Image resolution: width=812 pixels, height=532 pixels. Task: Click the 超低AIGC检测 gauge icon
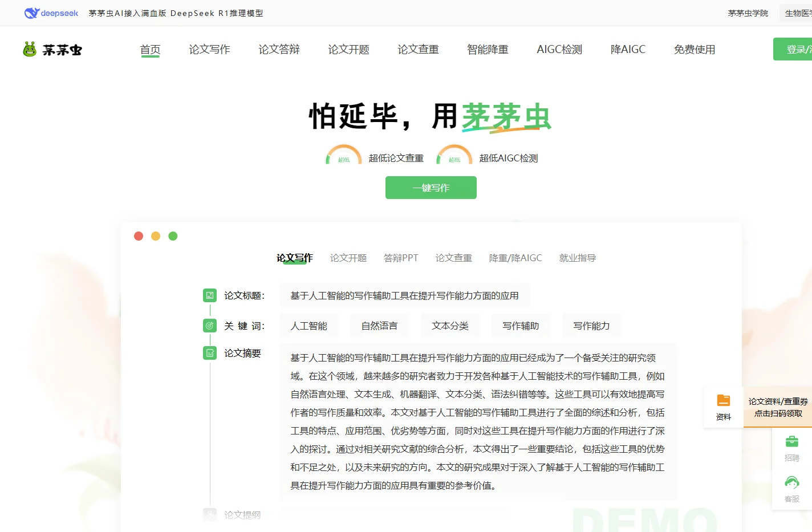point(454,155)
